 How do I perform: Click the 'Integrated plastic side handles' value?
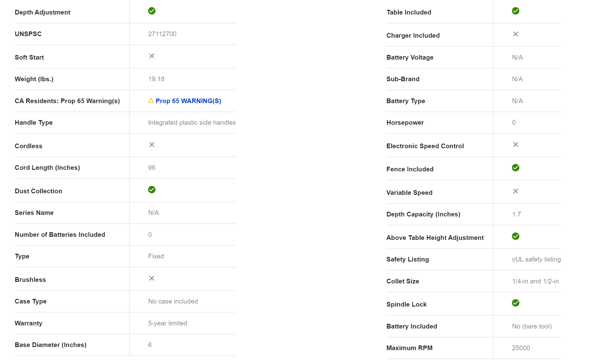click(192, 123)
